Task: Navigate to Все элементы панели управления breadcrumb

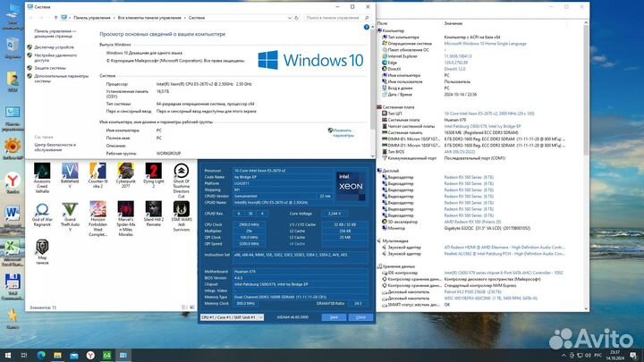Action: pos(149,18)
